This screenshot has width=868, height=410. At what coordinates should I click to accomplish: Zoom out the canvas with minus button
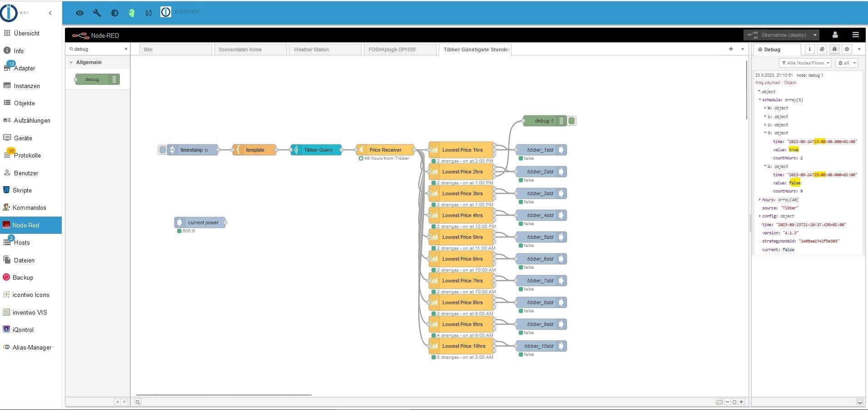point(728,402)
